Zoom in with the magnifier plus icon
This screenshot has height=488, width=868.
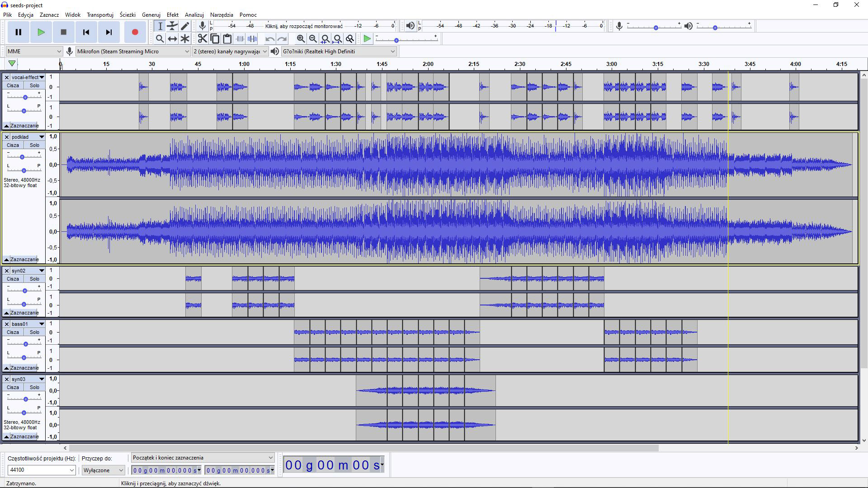pos(301,39)
